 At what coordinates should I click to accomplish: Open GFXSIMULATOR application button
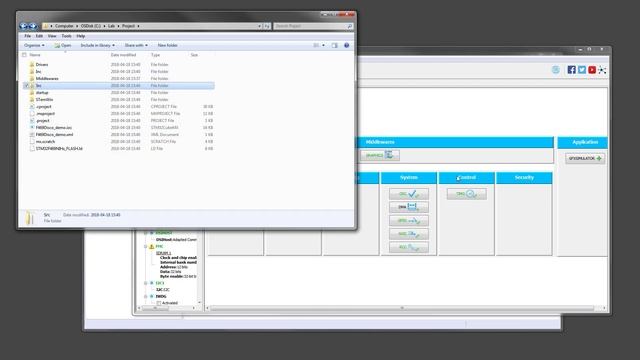click(x=585, y=158)
